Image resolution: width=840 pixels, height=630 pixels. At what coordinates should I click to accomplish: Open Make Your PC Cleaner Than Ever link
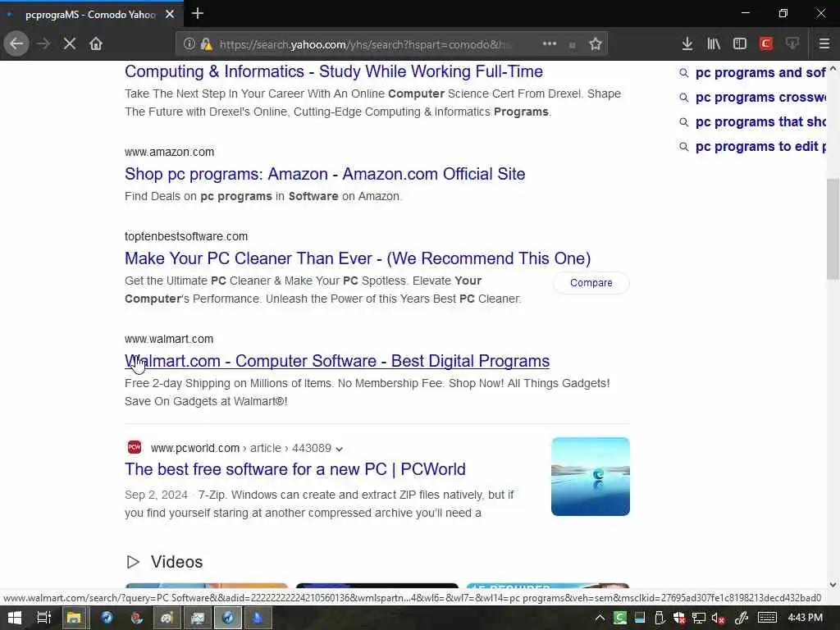pyautogui.click(x=358, y=258)
